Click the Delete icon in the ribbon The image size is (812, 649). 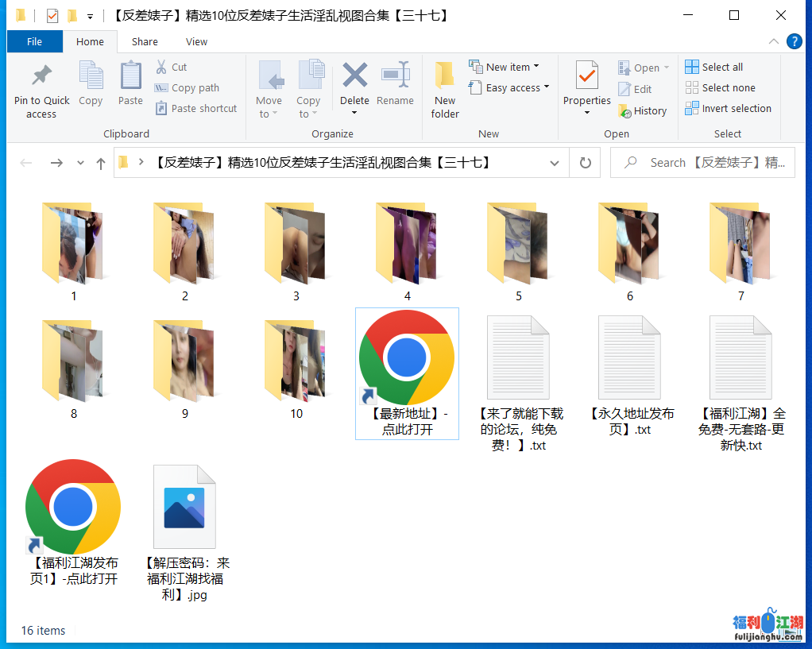coord(354,87)
